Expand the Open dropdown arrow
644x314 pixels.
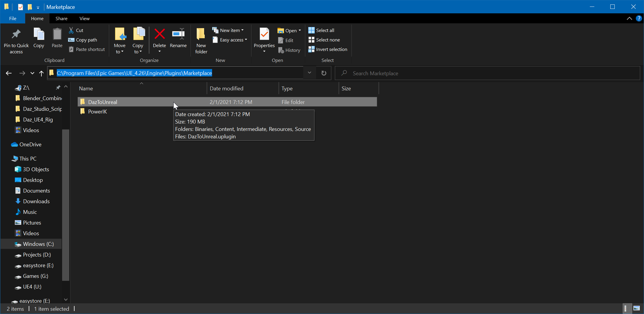click(300, 31)
